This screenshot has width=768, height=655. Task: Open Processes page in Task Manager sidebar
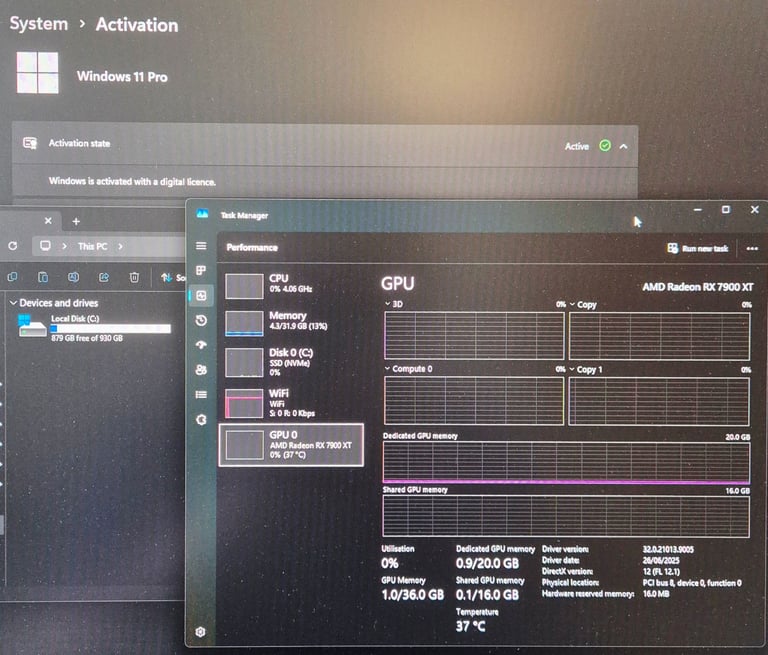[x=201, y=270]
